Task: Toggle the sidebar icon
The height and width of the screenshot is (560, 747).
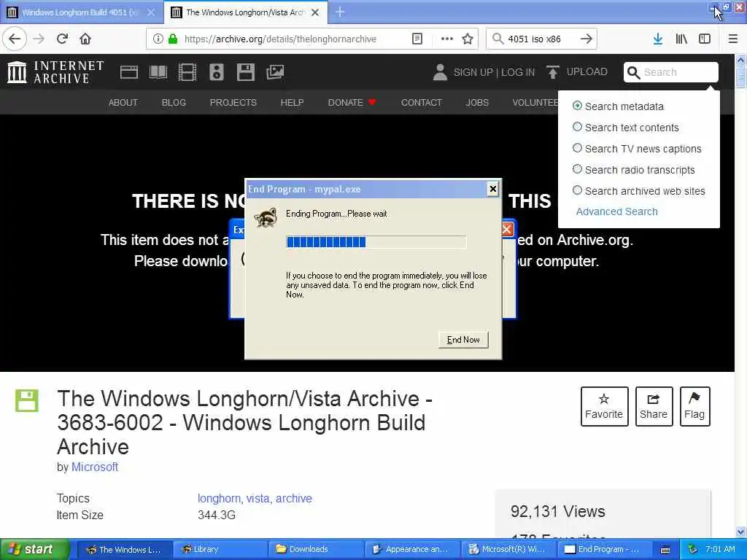Action: click(x=705, y=39)
